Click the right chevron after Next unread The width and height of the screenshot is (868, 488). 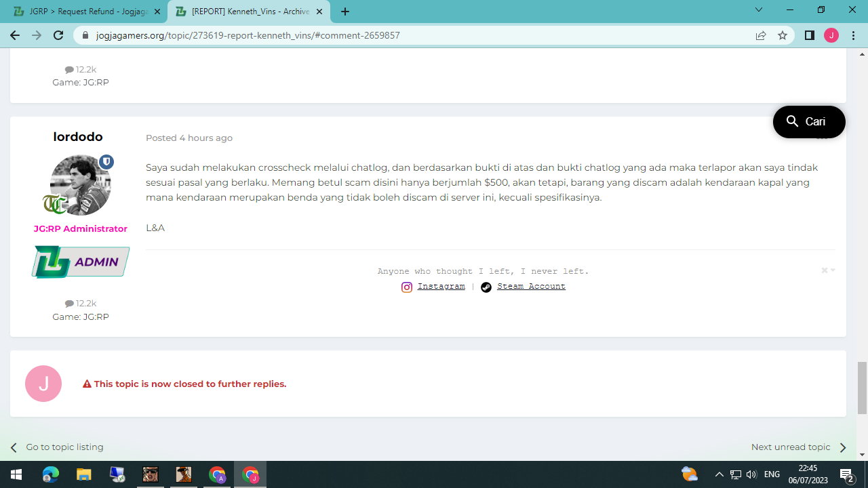click(842, 447)
